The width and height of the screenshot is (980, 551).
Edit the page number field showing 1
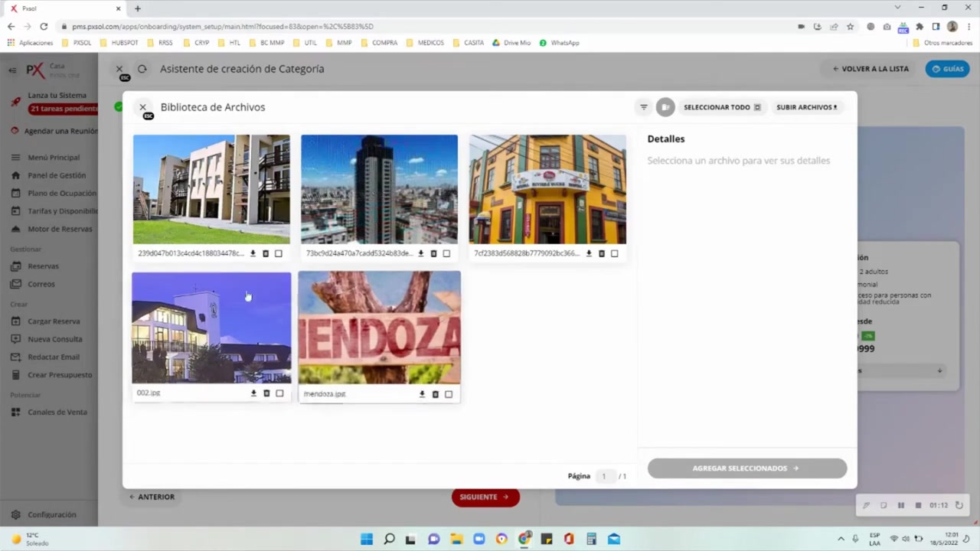[604, 476]
